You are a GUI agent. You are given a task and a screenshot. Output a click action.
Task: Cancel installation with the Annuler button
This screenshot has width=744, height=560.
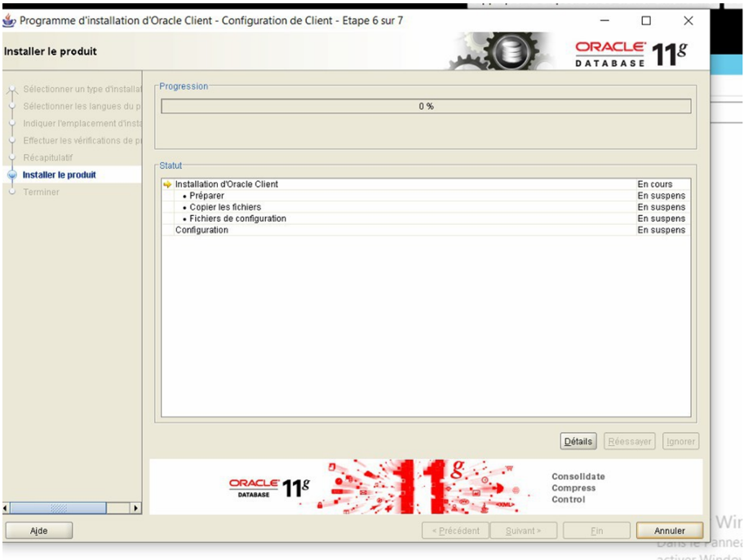click(x=670, y=531)
